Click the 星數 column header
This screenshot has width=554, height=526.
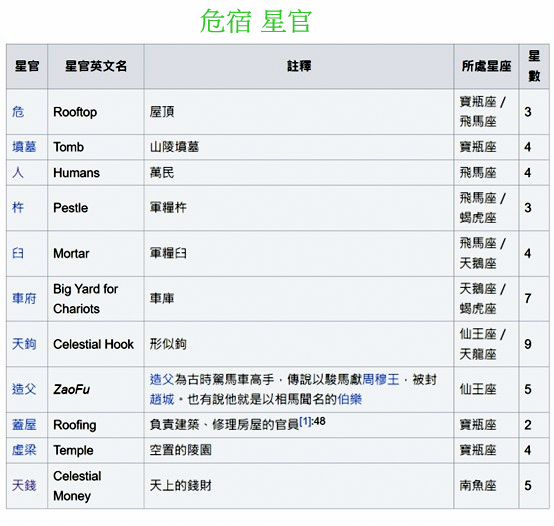pyautogui.click(x=534, y=66)
